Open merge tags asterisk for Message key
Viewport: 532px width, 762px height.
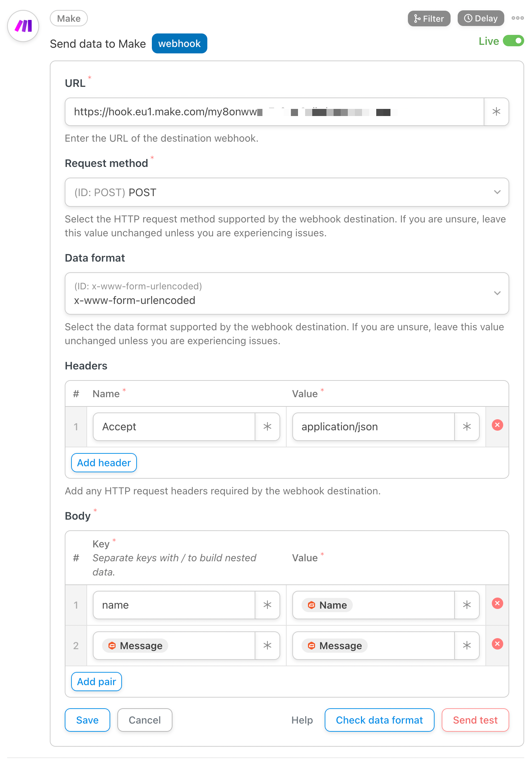pyautogui.click(x=267, y=646)
